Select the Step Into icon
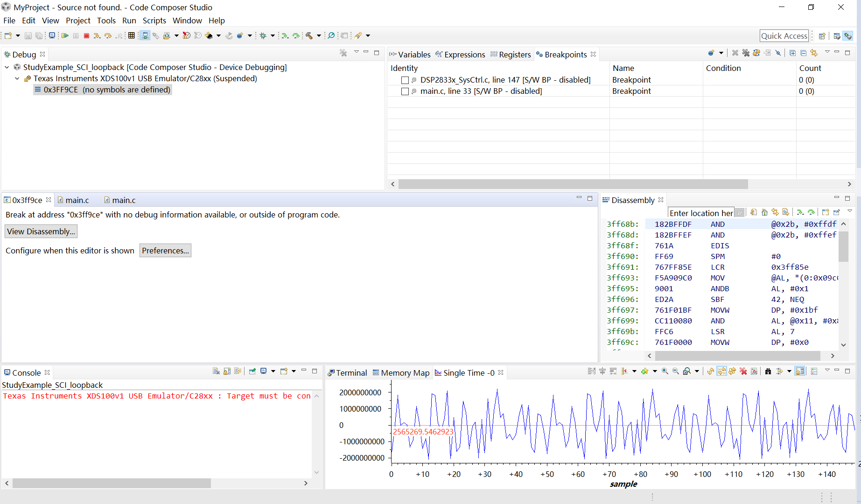 [97, 35]
